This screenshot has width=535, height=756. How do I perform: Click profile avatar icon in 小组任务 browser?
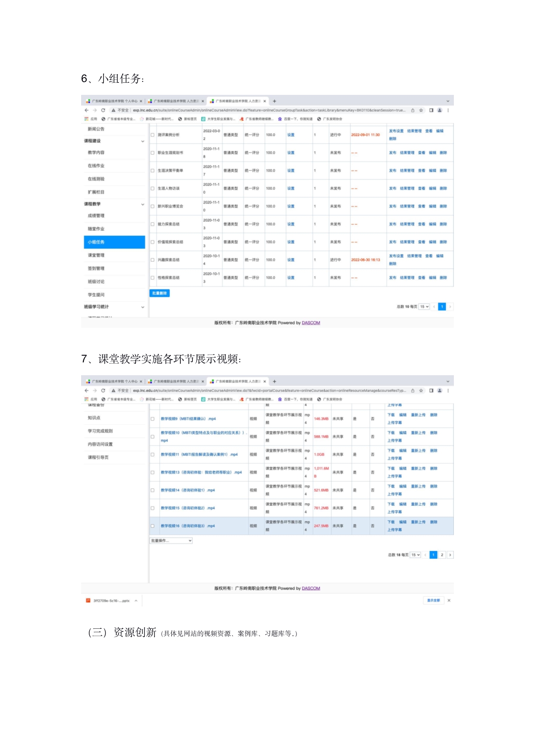(x=440, y=110)
